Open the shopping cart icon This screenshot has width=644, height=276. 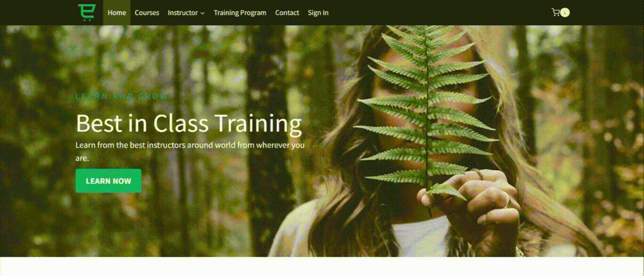555,12
